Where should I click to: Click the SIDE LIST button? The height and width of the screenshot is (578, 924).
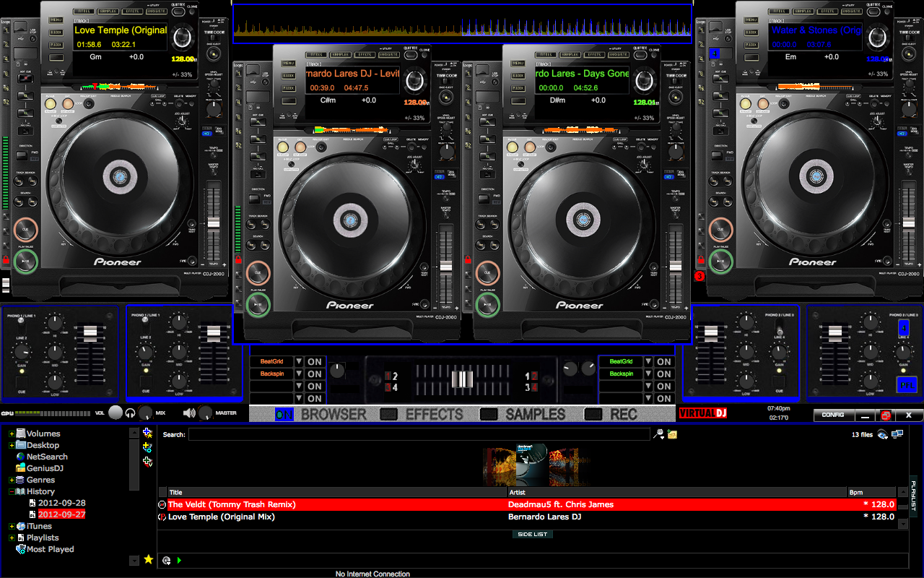[x=532, y=533]
